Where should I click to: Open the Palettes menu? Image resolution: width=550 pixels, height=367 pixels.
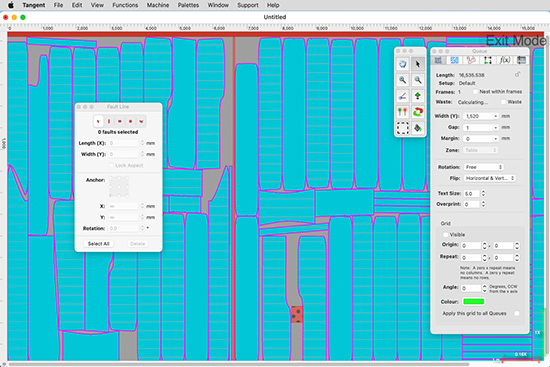coord(188,5)
